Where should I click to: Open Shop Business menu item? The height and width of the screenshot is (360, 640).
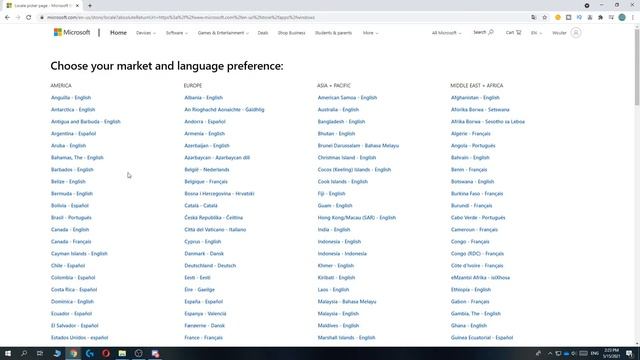click(291, 33)
